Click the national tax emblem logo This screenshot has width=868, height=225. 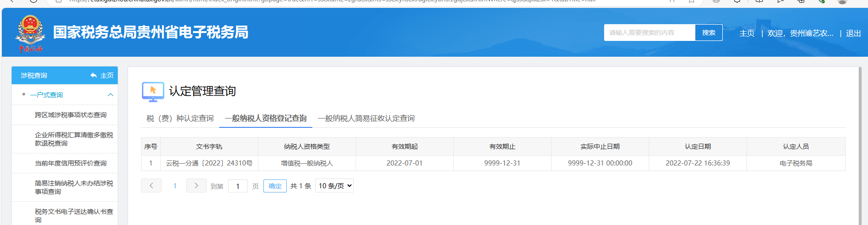tap(30, 33)
